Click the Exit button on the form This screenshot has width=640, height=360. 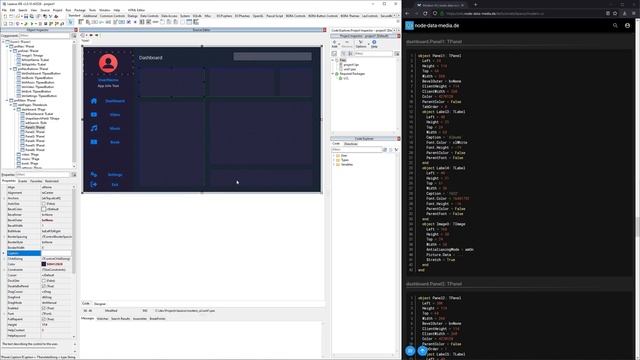click(115, 184)
